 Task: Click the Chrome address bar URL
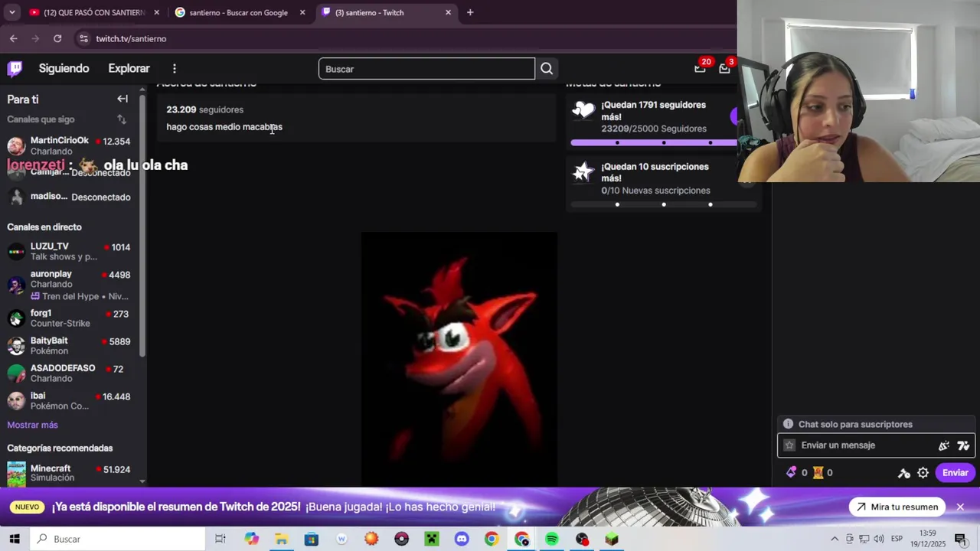131,38
